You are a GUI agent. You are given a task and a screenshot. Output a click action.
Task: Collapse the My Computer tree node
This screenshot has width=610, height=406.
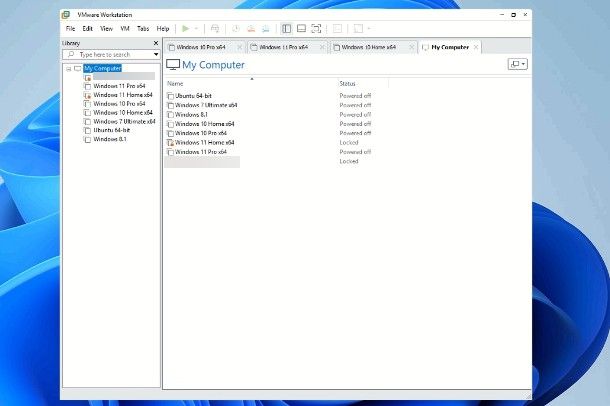click(68, 69)
